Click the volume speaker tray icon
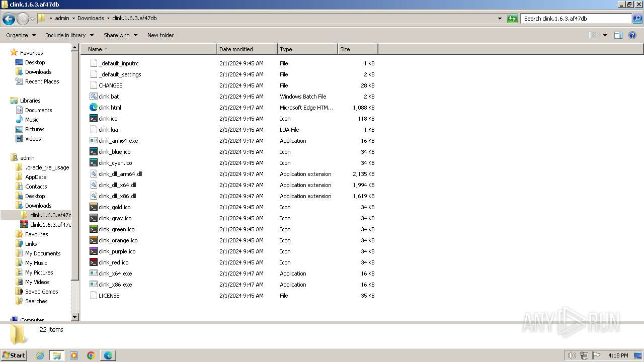The image size is (644, 362). pyautogui.click(x=572, y=355)
